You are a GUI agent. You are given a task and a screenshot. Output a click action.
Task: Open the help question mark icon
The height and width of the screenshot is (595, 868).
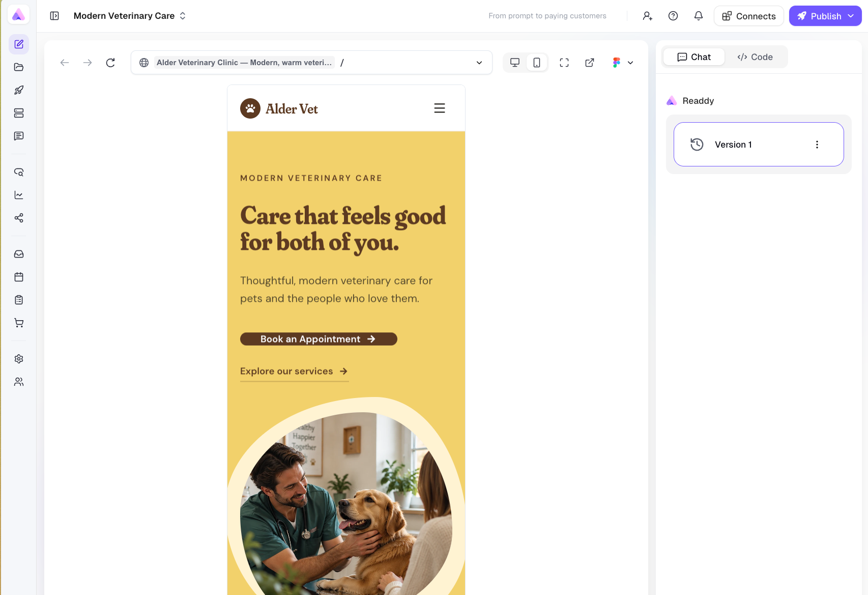pyautogui.click(x=673, y=16)
